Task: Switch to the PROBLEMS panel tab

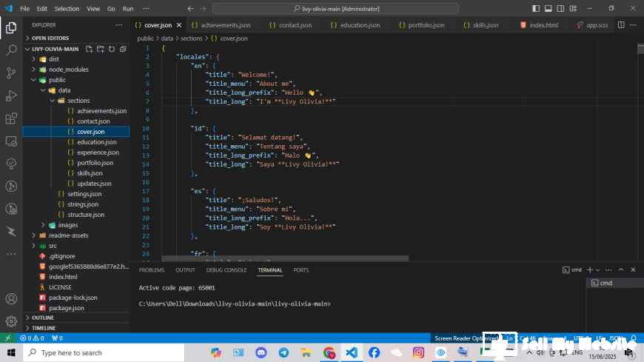Action: (x=152, y=270)
